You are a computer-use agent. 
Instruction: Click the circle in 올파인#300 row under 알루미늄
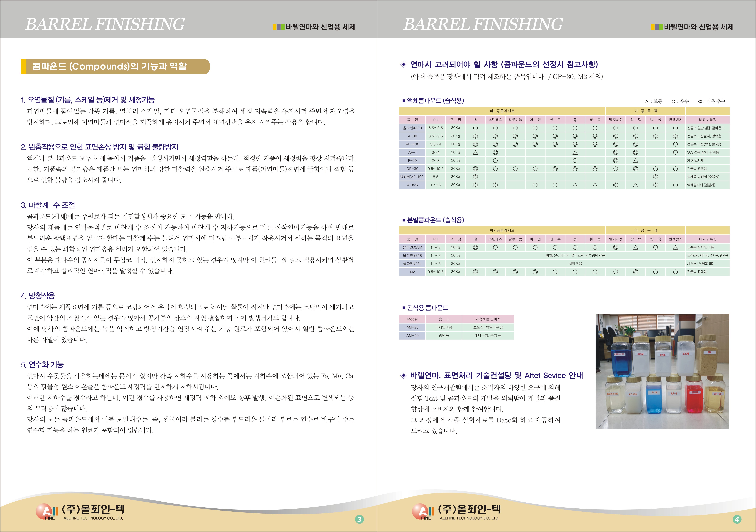coord(515,128)
